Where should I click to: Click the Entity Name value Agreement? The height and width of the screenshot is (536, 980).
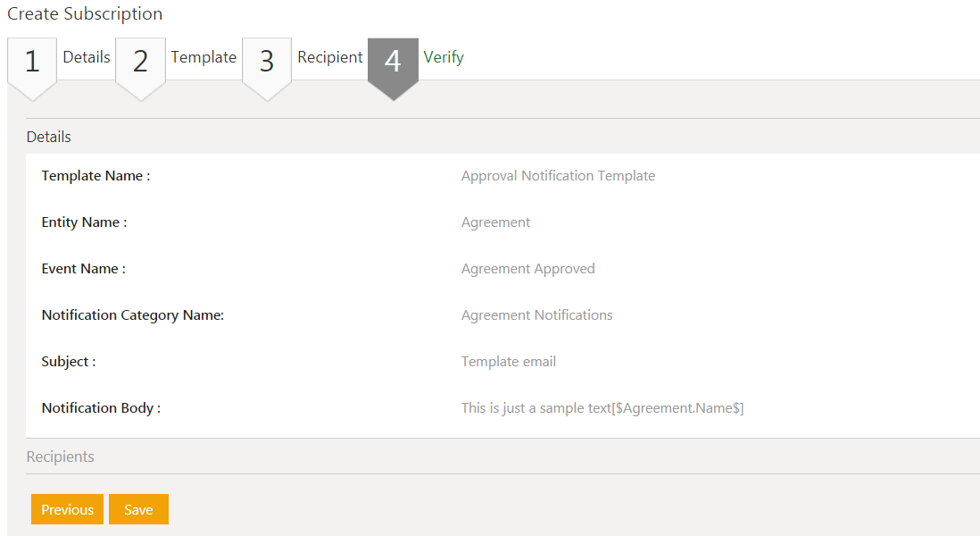[495, 222]
